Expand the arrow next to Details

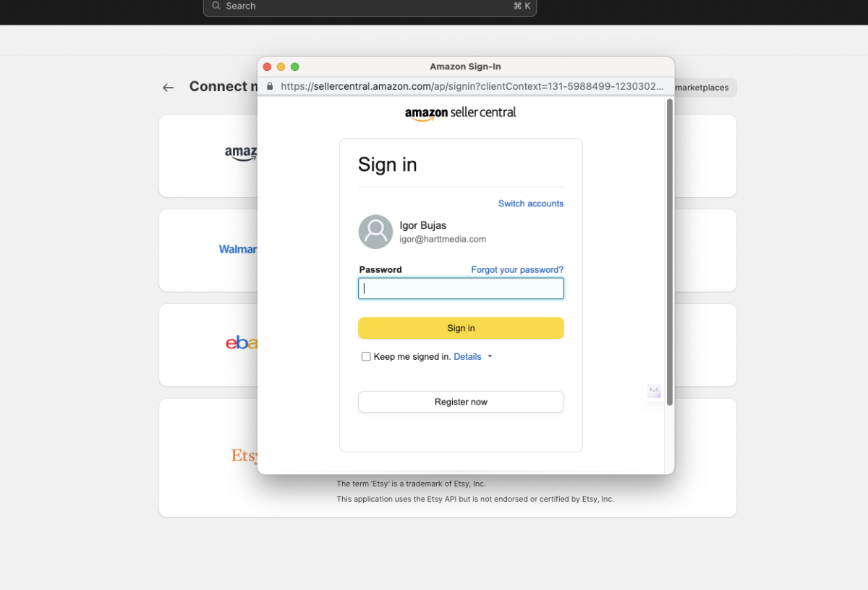pyautogui.click(x=490, y=357)
